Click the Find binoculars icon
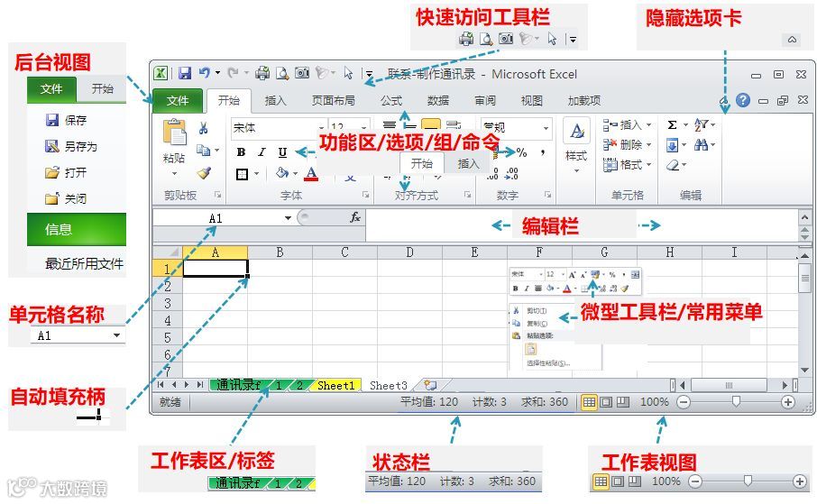 click(x=702, y=145)
